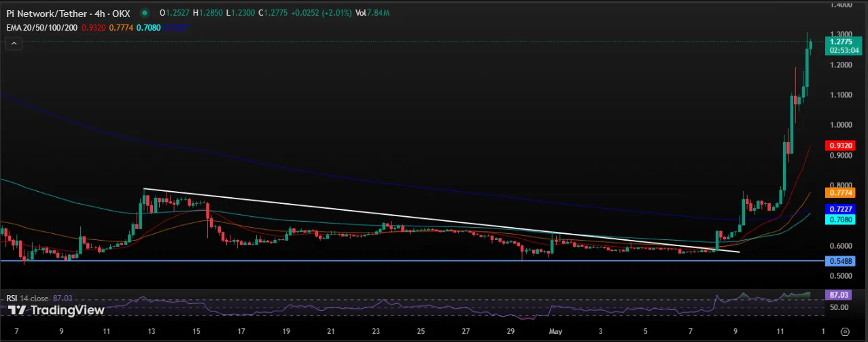Click the orange 0.7774 EMA legend value

click(121, 28)
